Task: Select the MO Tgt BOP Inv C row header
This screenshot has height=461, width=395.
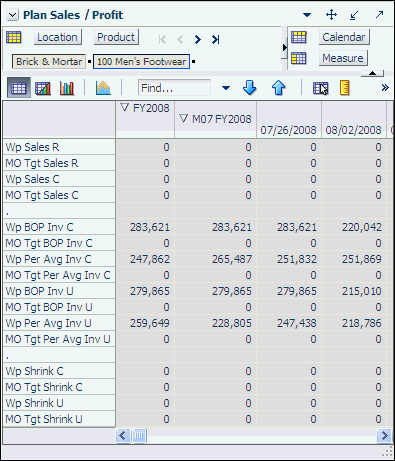Action: (x=59, y=243)
